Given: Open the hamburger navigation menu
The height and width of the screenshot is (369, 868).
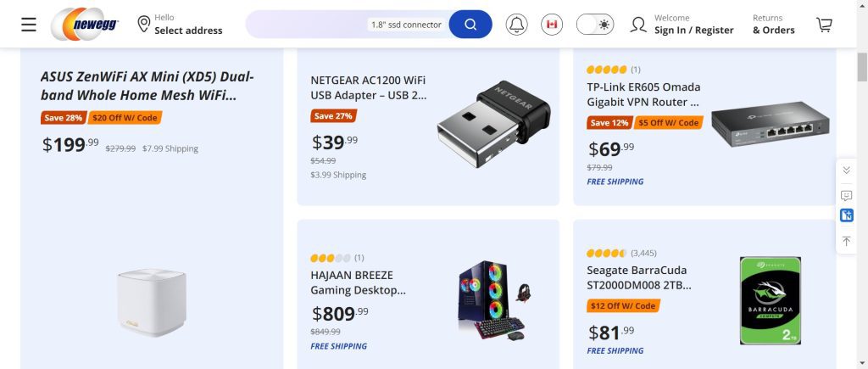Looking at the screenshot, I should 29,24.
